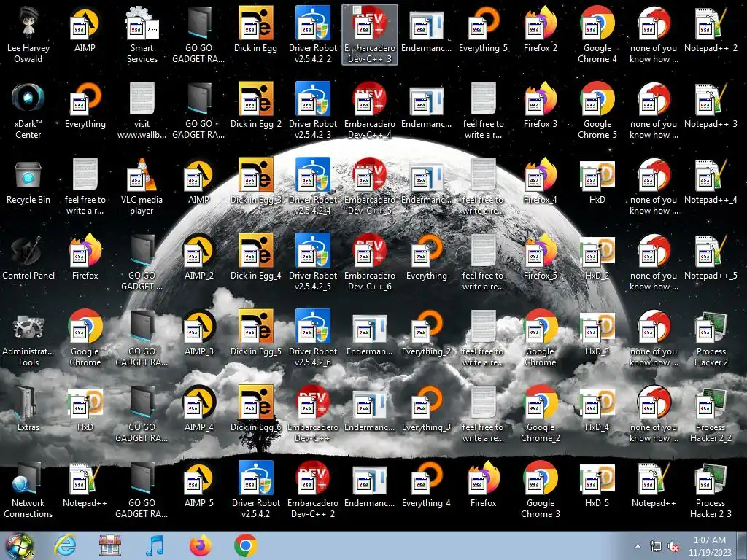Select Driver Robot v2.5.4.2_5 shortcut
Screen dimensions: 747x560
click(x=313, y=262)
